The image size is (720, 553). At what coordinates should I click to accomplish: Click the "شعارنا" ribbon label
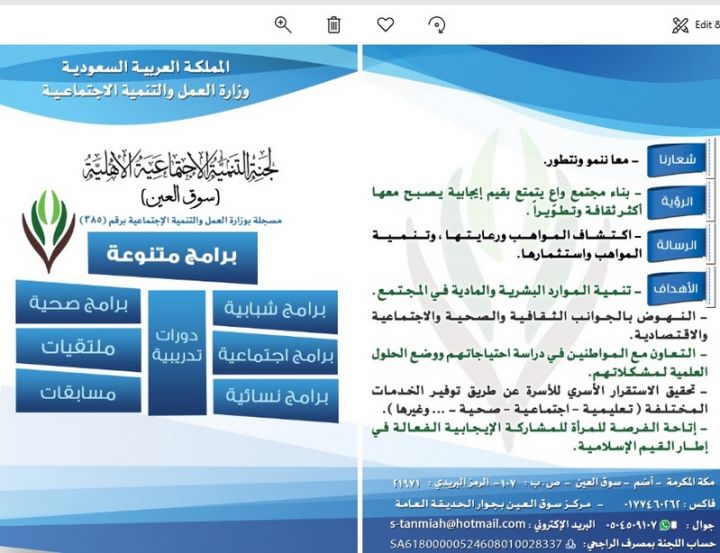tap(677, 160)
